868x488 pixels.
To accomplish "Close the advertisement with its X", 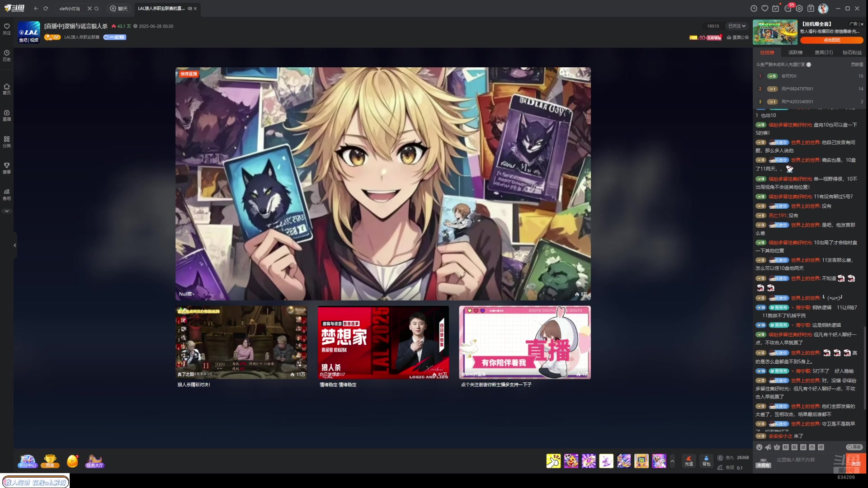I will 862,24.
